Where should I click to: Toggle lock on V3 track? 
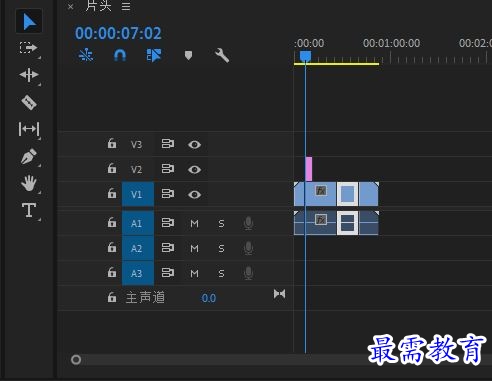(x=112, y=143)
